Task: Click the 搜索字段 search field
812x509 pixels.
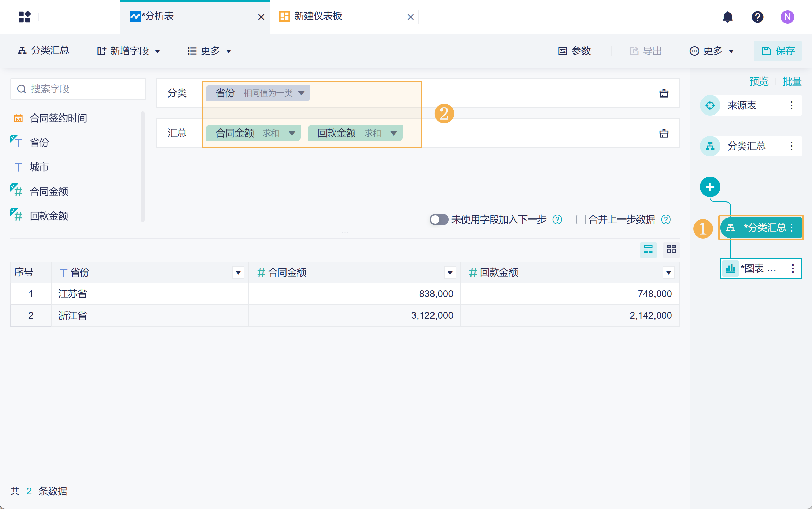Action: click(81, 89)
